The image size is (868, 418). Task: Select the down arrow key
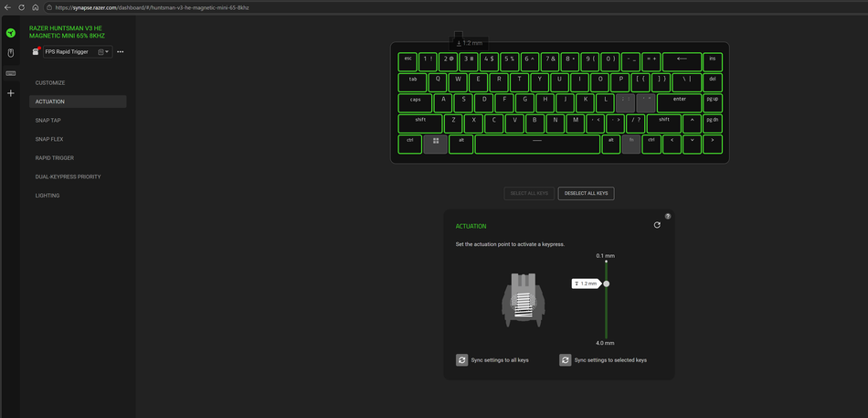pos(692,145)
